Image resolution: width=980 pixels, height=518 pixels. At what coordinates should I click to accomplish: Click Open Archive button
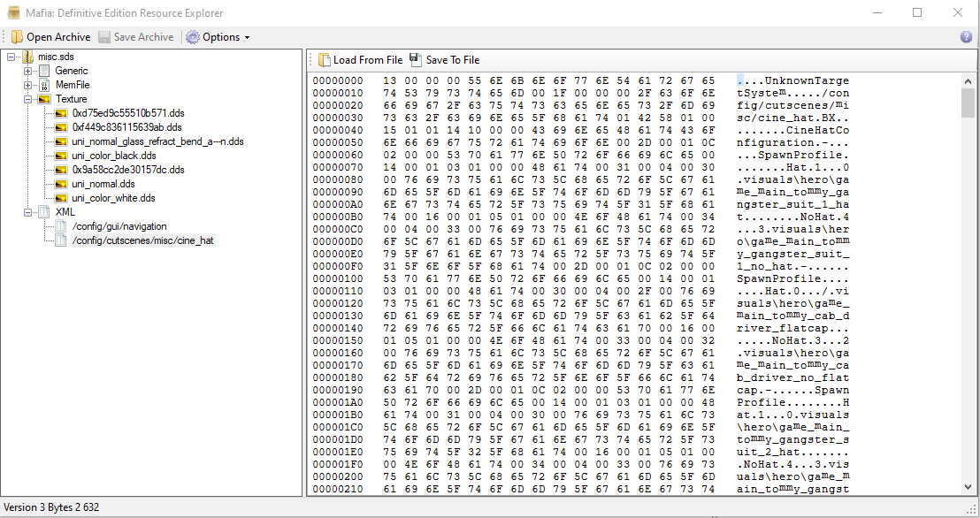tap(51, 37)
